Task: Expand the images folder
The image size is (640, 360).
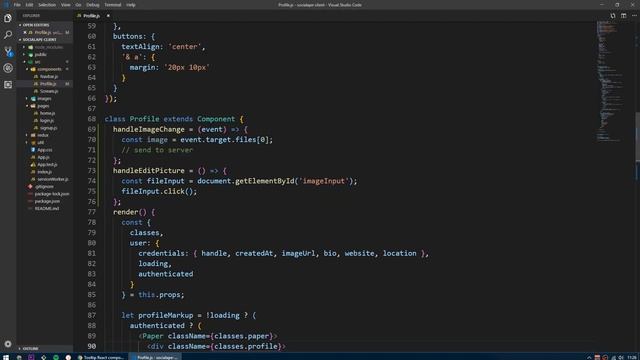Action: pos(44,98)
